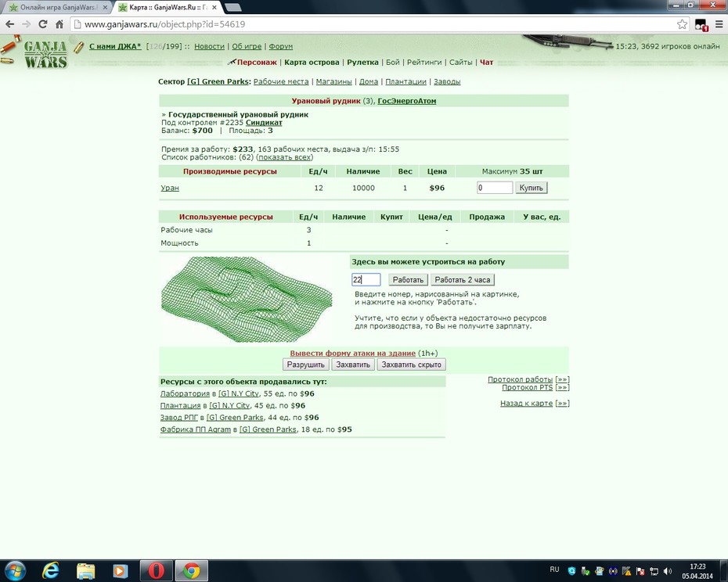The image size is (728, 582).
Task: Open the Chrome menu hamburger icon
Action: (x=719, y=24)
